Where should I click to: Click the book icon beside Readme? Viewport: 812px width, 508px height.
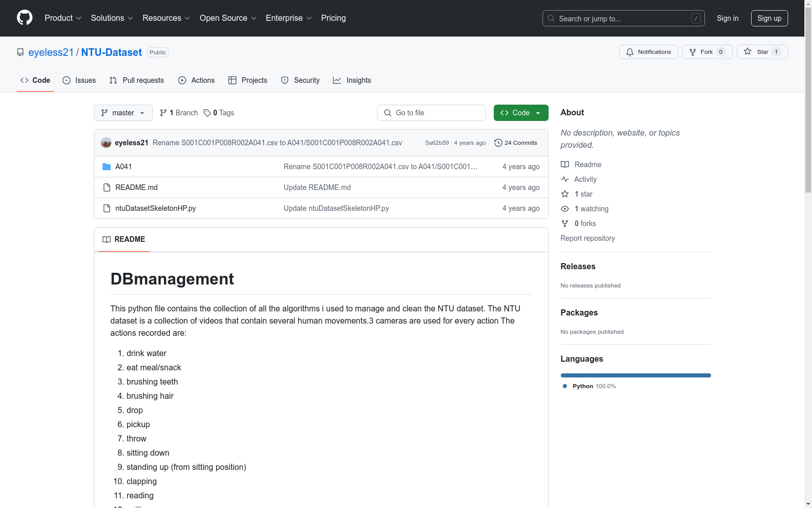tap(565, 165)
